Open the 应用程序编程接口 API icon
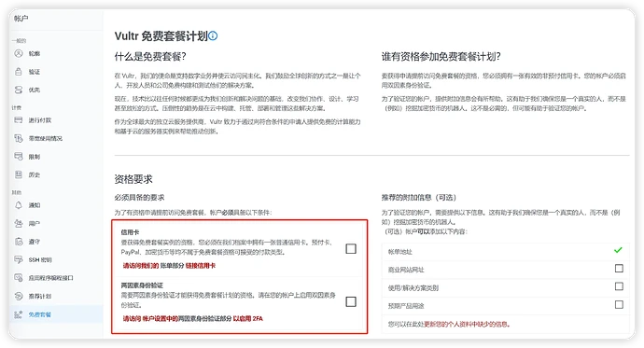The height and width of the screenshot is (348, 644). tap(19, 278)
